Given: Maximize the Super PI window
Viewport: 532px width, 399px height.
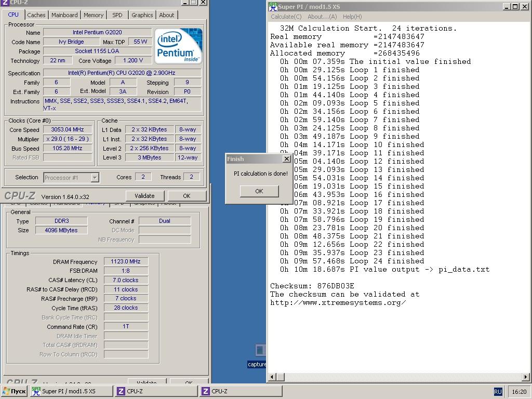Looking at the screenshot, I should (515, 6).
